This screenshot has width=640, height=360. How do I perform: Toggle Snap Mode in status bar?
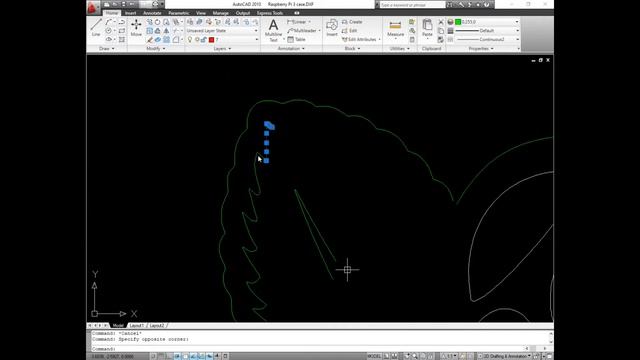(153, 356)
